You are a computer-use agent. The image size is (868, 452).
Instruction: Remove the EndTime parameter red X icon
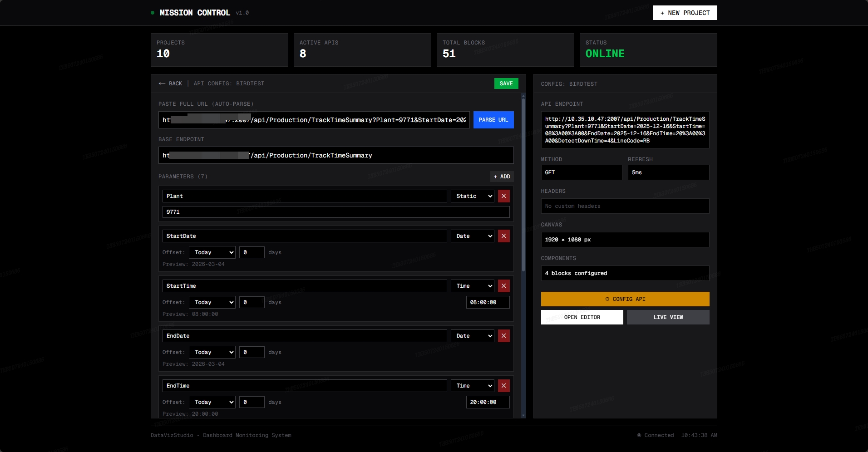pyautogui.click(x=503, y=386)
